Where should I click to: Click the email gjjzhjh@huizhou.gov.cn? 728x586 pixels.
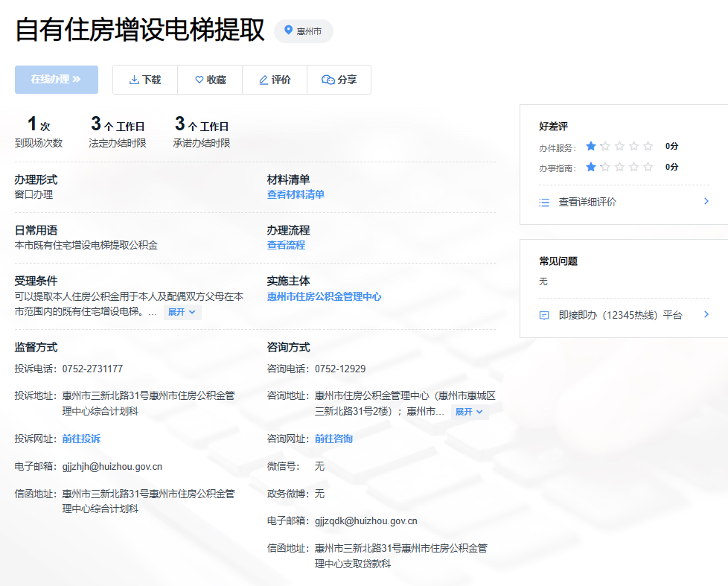(x=112, y=467)
